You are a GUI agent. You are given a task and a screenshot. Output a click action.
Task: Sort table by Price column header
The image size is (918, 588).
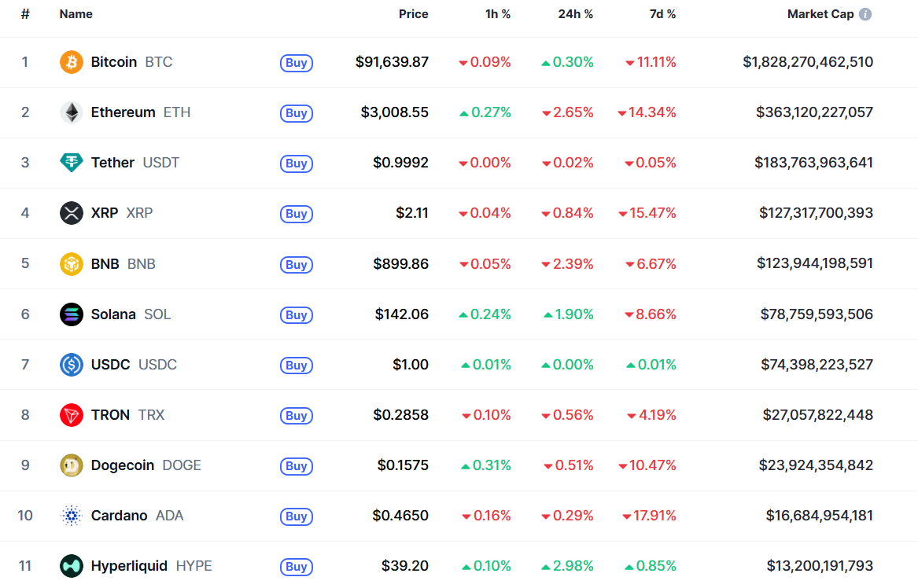point(413,14)
